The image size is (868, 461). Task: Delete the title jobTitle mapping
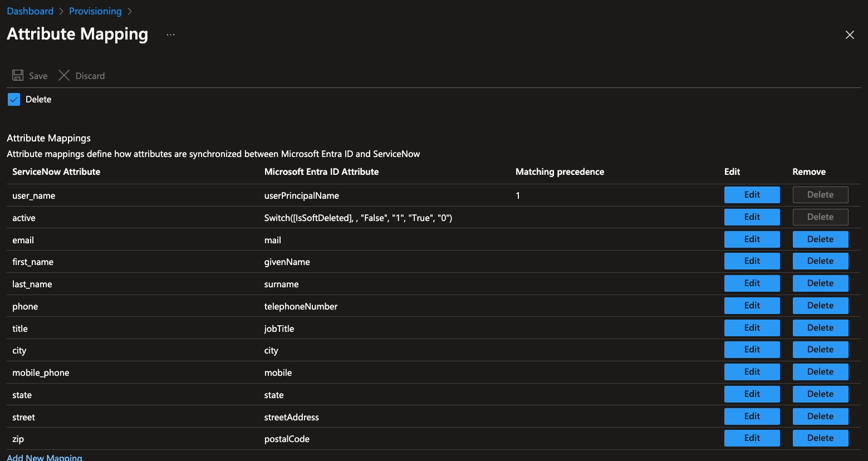coord(820,328)
